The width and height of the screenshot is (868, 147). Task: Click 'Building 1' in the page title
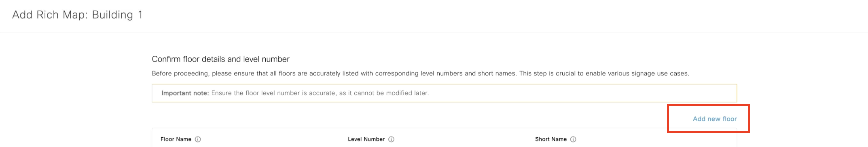(x=117, y=15)
